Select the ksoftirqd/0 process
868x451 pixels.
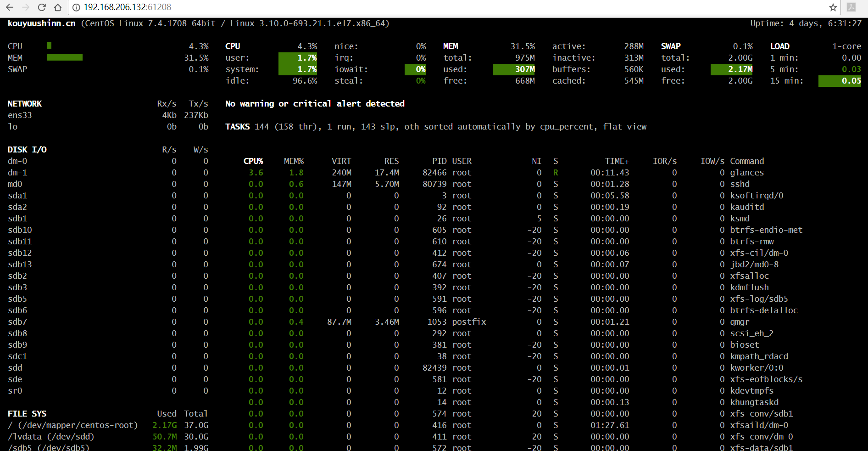click(x=544, y=196)
